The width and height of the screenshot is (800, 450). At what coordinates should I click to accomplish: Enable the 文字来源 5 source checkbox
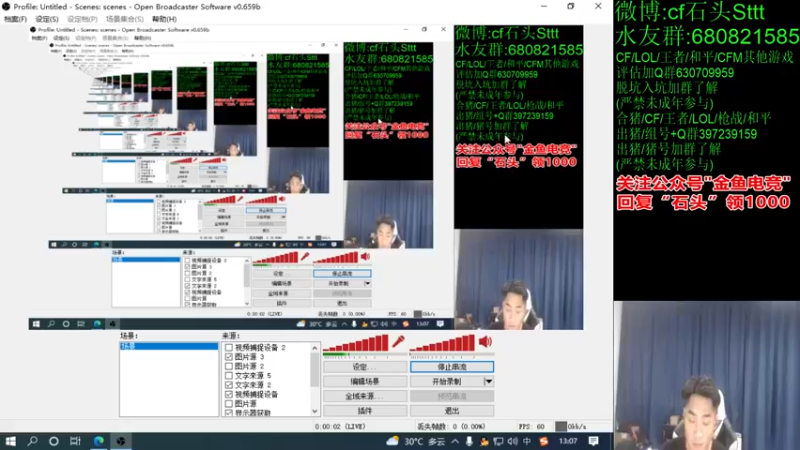pyautogui.click(x=229, y=376)
